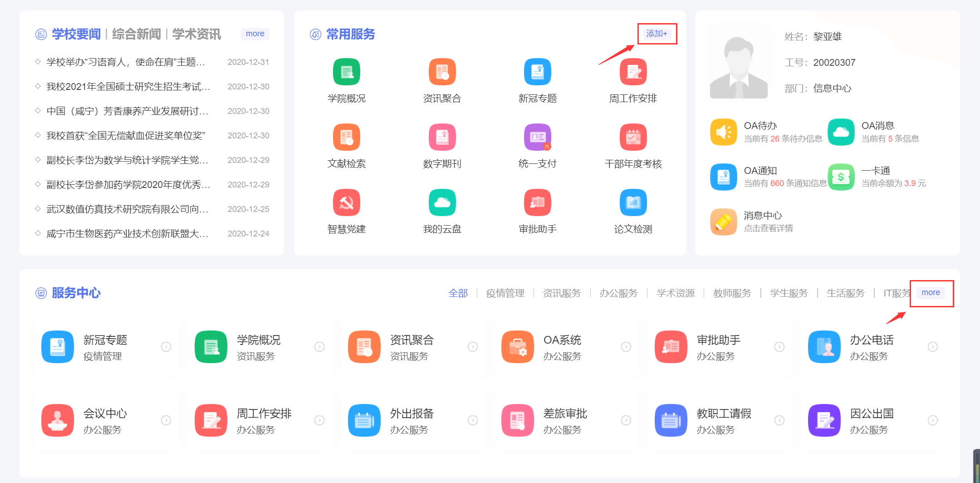This screenshot has width=980, height=483.
Task: Open the 周工作安排 icon in 常用服务
Action: 633,72
